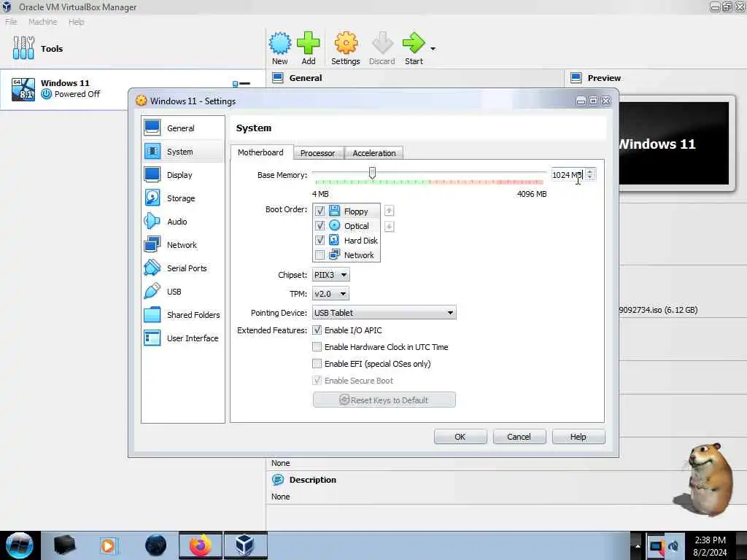
Task: Switch to the Processor tab
Action: (318, 153)
